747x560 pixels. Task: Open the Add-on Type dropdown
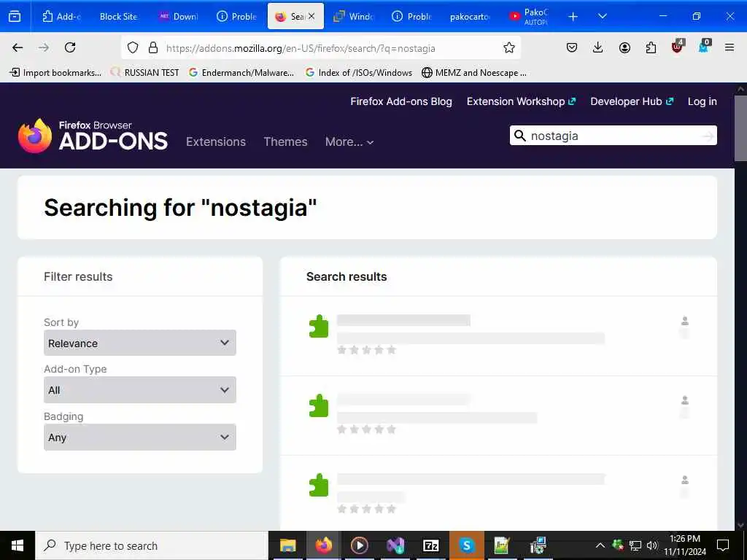139,390
